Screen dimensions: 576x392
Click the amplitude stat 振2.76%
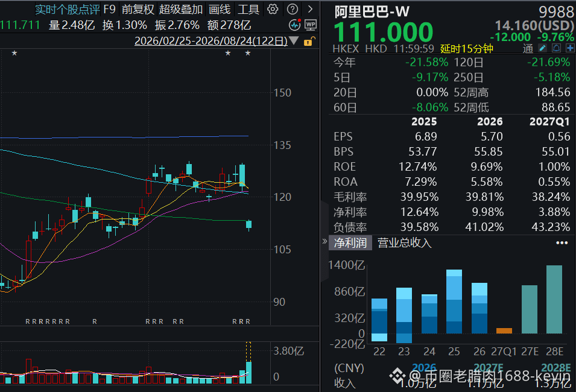tap(177, 25)
